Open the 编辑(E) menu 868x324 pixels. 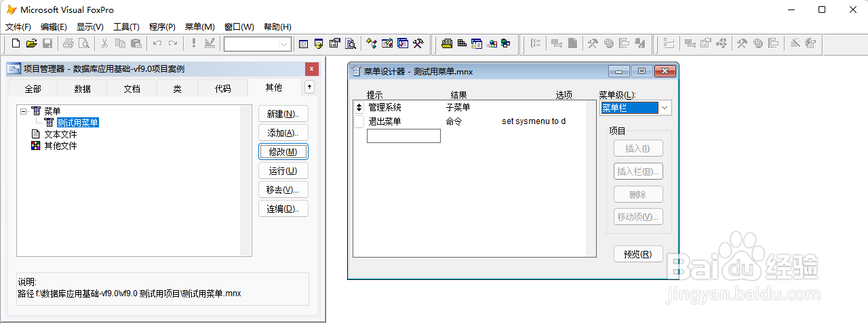click(x=54, y=27)
